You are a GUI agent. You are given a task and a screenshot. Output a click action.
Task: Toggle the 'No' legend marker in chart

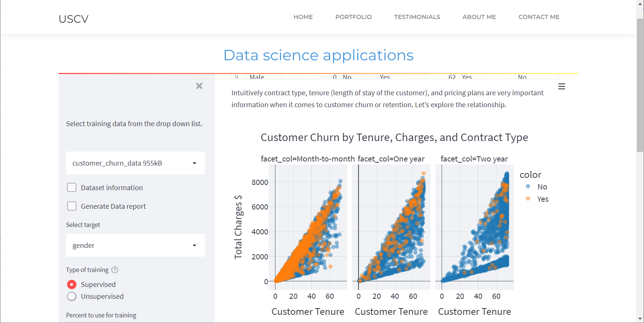(528, 186)
